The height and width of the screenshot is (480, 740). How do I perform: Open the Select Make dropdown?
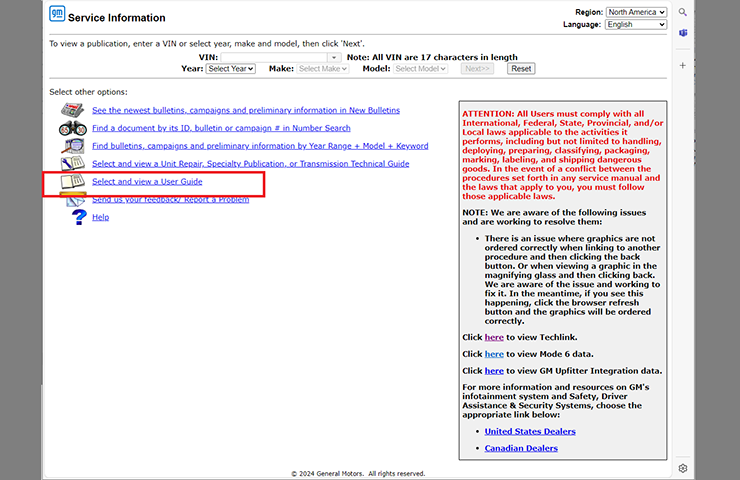tap(323, 69)
